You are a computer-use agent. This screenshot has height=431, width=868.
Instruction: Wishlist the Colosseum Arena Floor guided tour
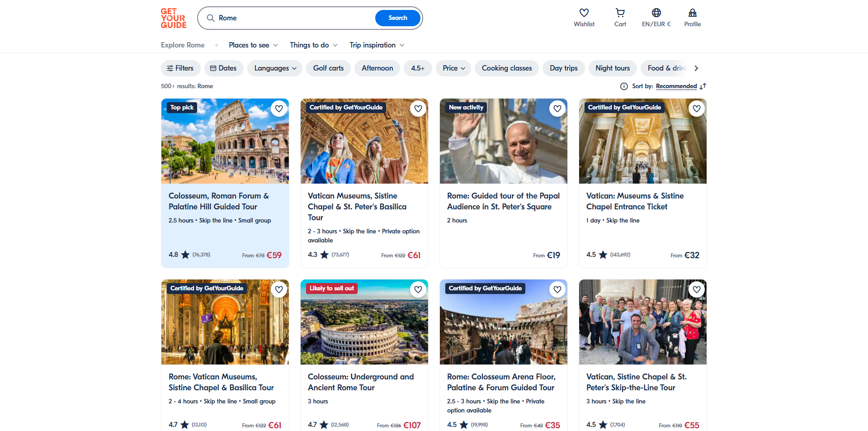(557, 289)
